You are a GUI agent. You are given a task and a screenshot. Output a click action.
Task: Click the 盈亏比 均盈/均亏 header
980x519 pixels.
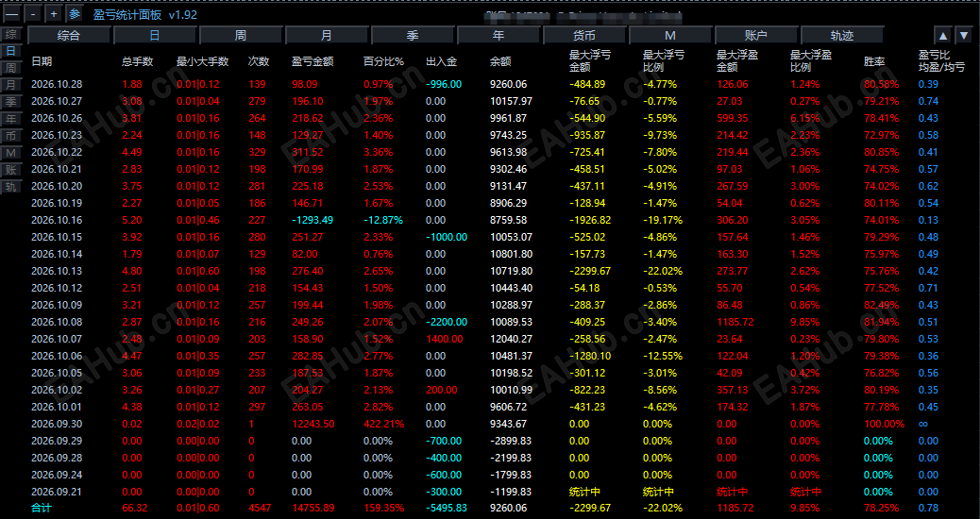click(x=941, y=60)
